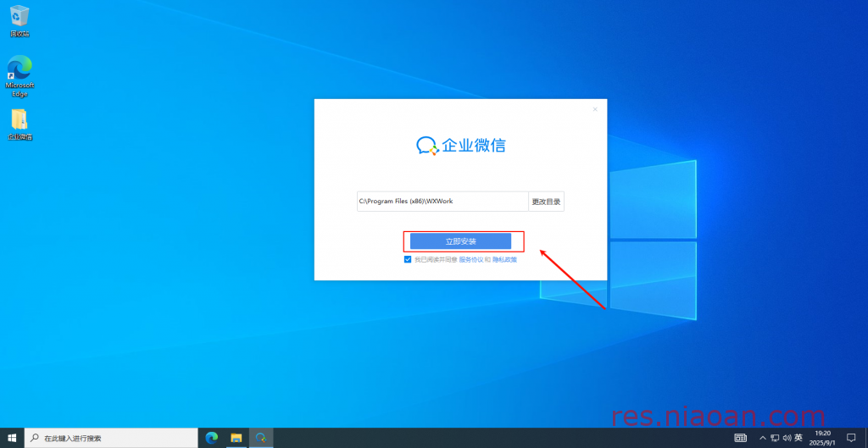
Task: Open the notification center icon
Action: pos(851,438)
